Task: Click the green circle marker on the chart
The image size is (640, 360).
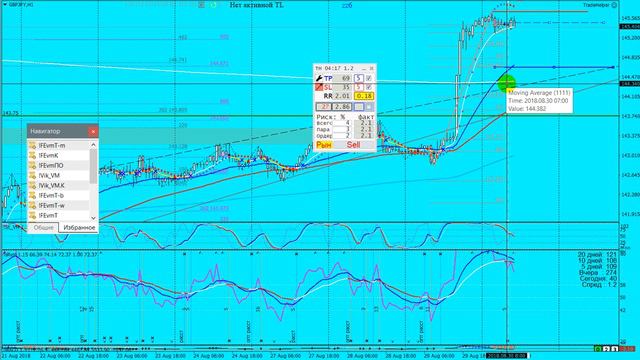Action: tap(507, 83)
